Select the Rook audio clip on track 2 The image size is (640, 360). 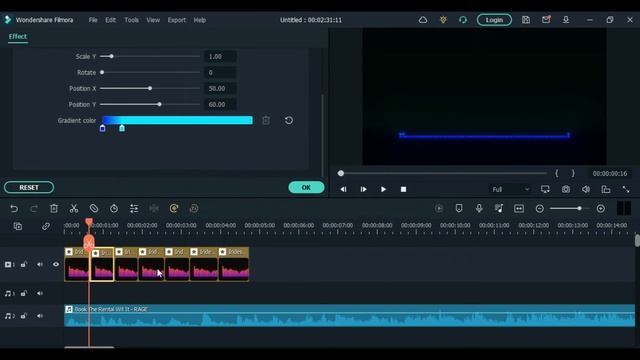(349, 316)
